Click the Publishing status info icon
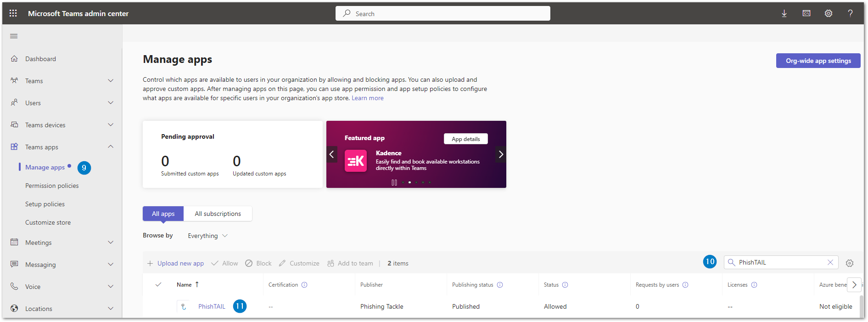The width and height of the screenshot is (868, 322). pyautogui.click(x=500, y=285)
